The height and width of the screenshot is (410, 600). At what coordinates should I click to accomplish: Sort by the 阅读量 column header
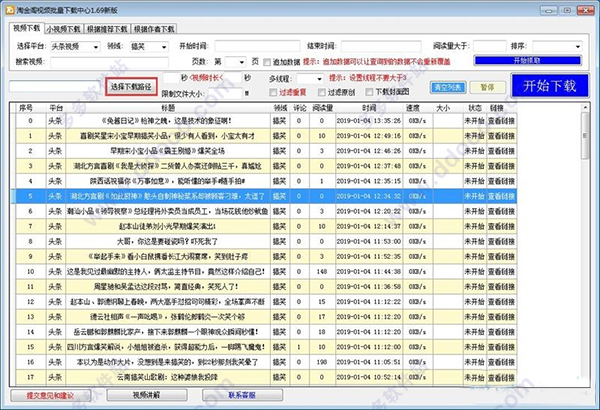pos(322,108)
